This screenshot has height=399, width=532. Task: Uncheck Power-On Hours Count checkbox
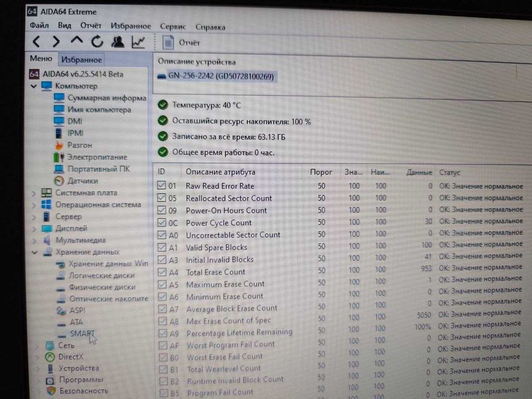pos(161,210)
